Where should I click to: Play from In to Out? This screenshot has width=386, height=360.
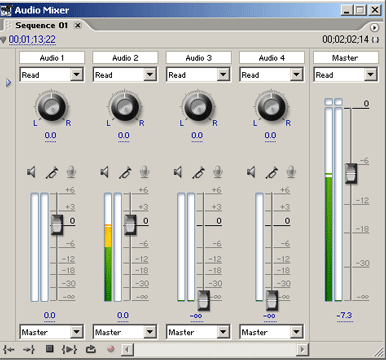click(x=69, y=349)
